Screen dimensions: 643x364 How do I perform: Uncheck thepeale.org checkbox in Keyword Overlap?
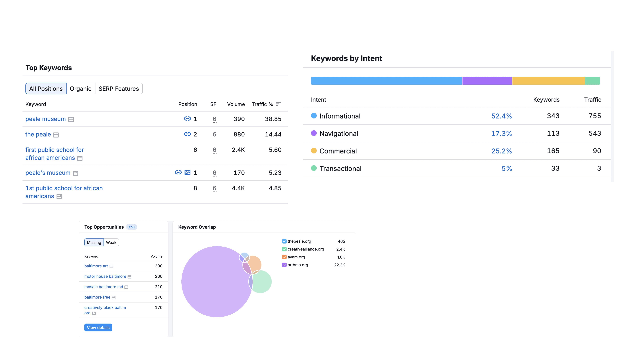click(284, 241)
